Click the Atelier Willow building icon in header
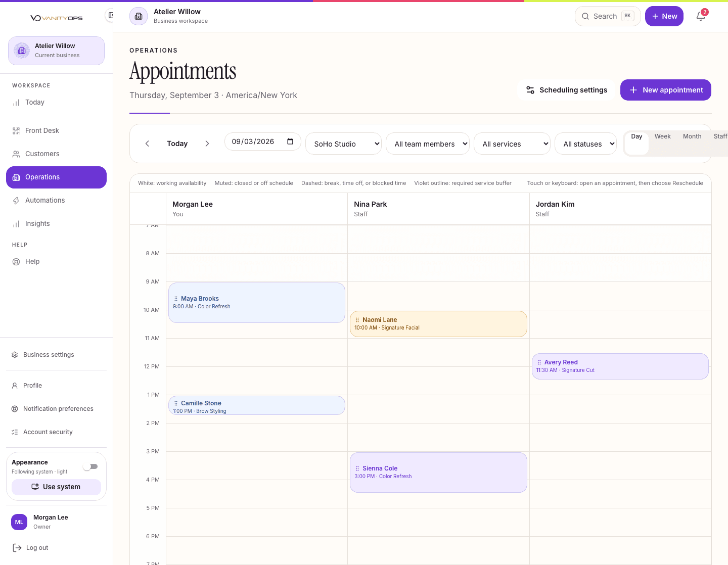The height and width of the screenshot is (565, 728). (139, 16)
